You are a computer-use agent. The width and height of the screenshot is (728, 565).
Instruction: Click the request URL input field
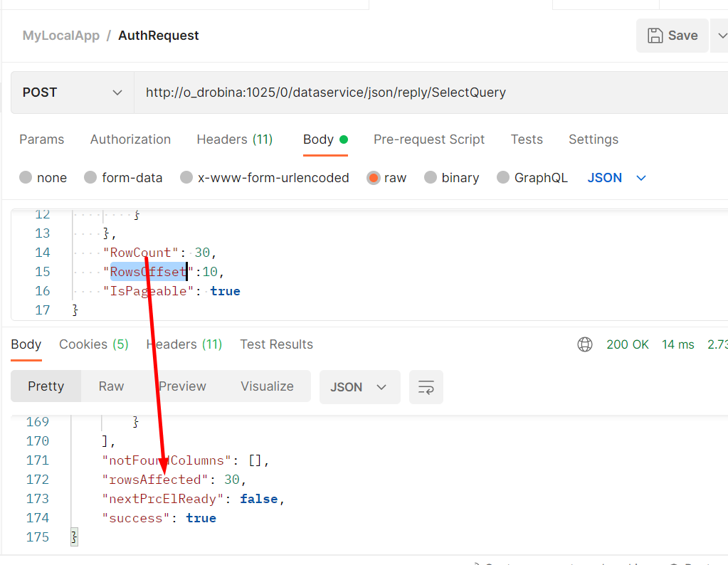[x=431, y=93]
